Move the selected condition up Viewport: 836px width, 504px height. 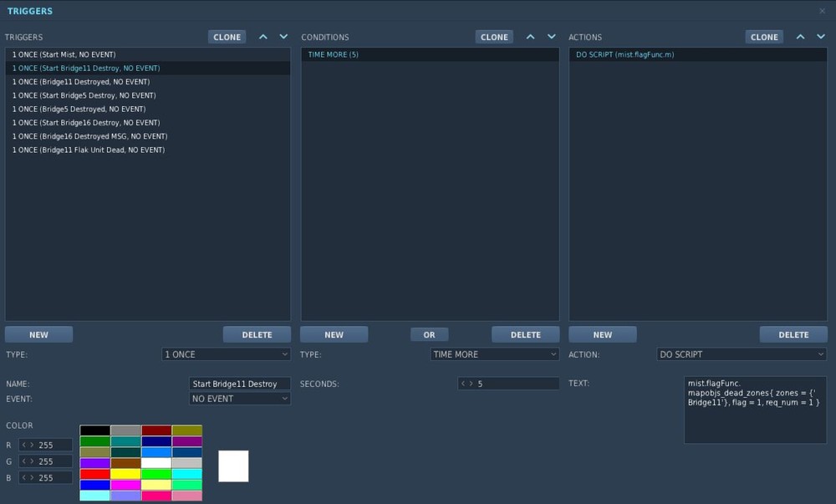531,37
